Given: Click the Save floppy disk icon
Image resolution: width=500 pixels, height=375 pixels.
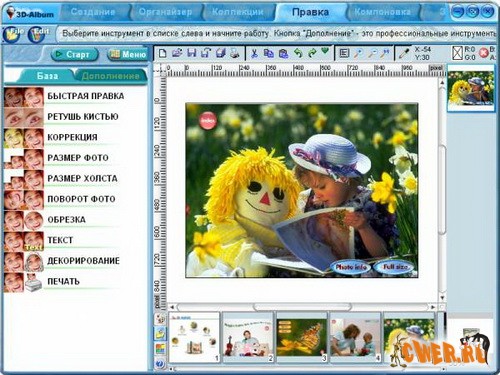Looking at the screenshot, I should [x=192, y=53].
